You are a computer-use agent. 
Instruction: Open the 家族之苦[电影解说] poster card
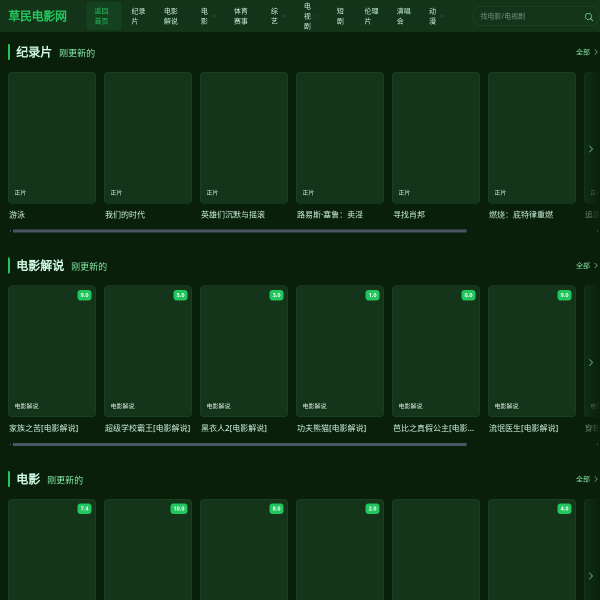click(52, 351)
